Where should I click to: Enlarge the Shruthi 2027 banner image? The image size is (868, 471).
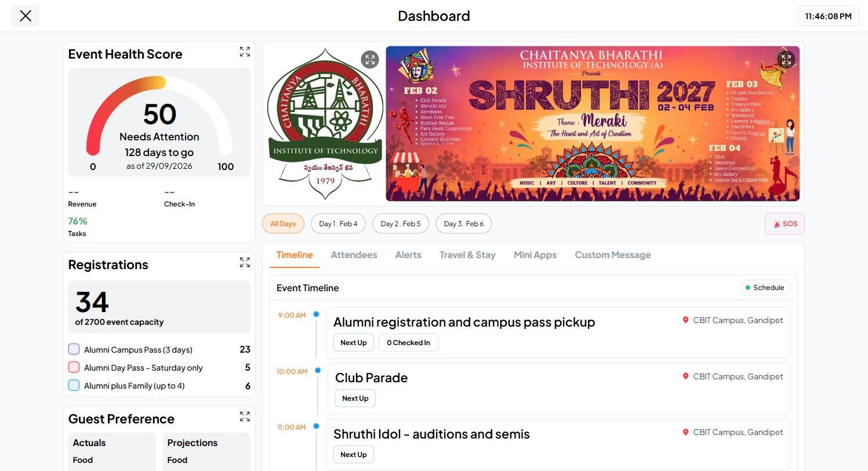(786, 59)
